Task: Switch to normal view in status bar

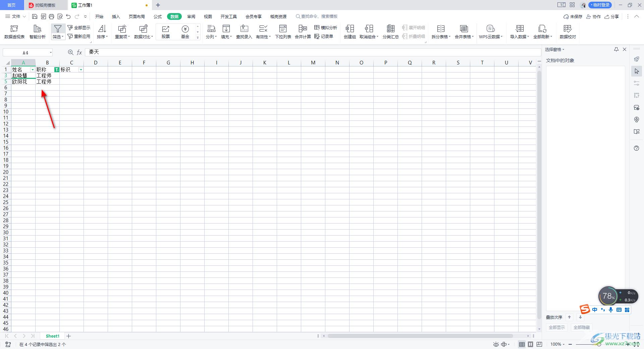Action: pos(522,344)
